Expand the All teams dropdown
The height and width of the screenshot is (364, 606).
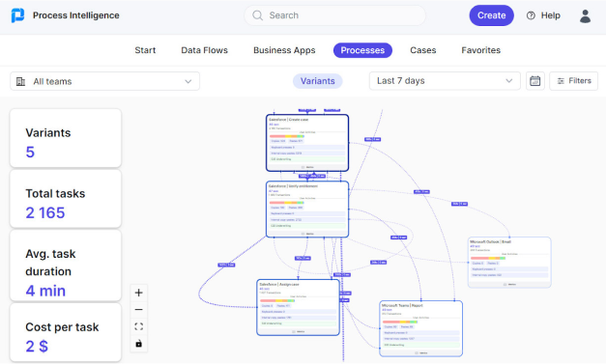[104, 81]
